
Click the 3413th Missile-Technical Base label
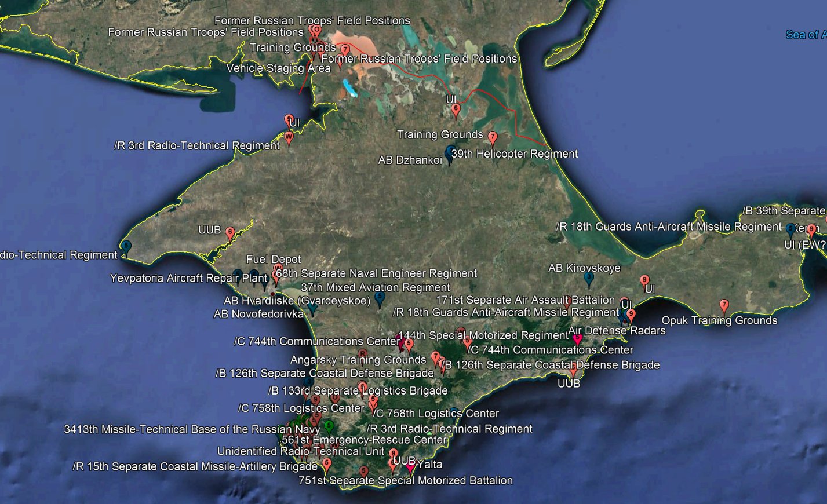pyautogui.click(x=191, y=429)
